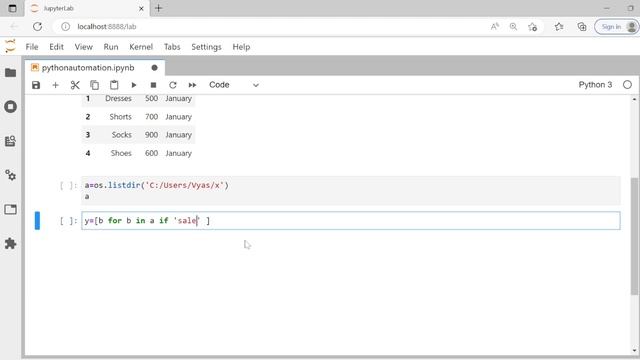Open browser Collections

coord(582,27)
